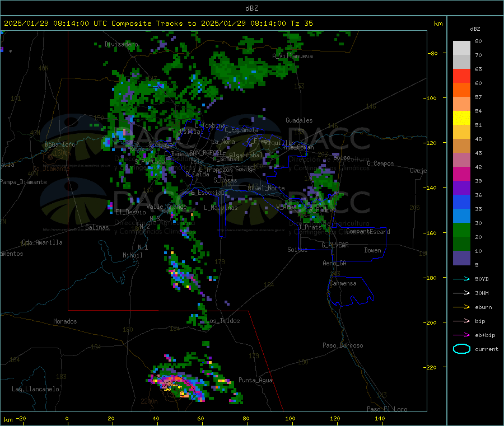Click the '100' km mark on bottom axis
The image size is (504, 426).
click(x=290, y=418)
